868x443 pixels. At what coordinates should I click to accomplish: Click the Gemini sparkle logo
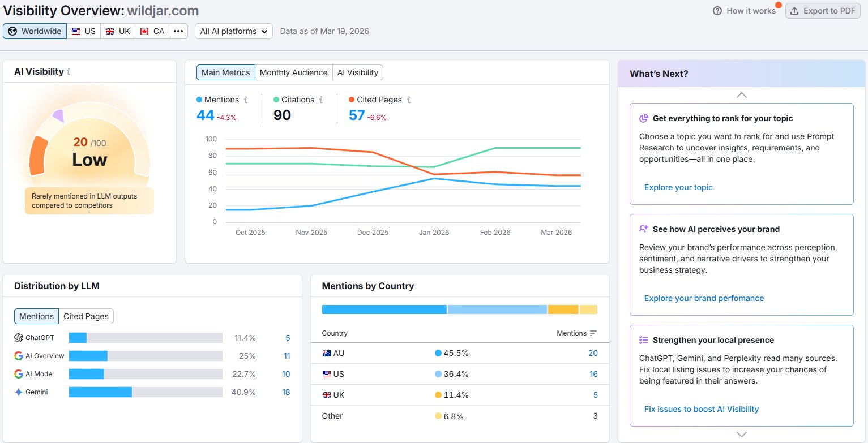(19, 392)
